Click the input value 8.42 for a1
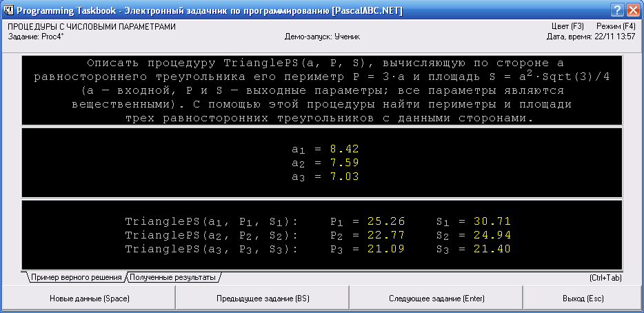Viewport: 644px width, 313px height. (x=344, y=149)
